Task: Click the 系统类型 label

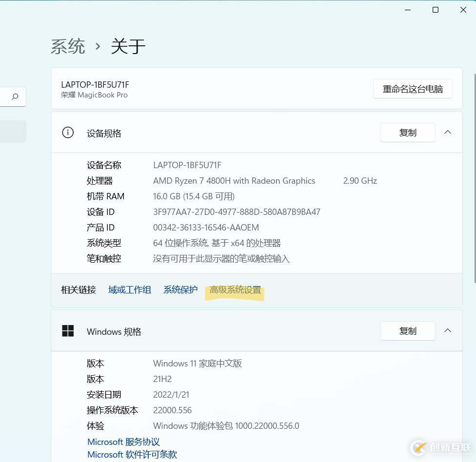Action: tap(104, 243)
